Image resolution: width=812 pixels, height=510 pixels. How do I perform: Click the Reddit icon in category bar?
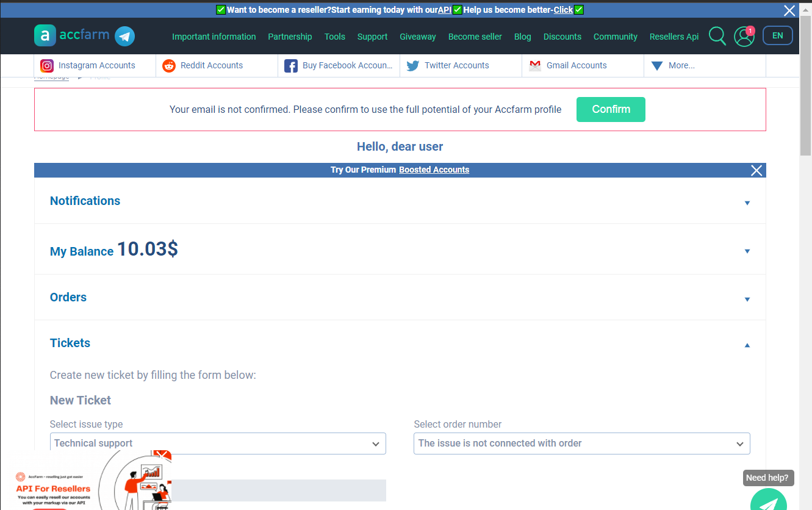[x=169, y=66]
